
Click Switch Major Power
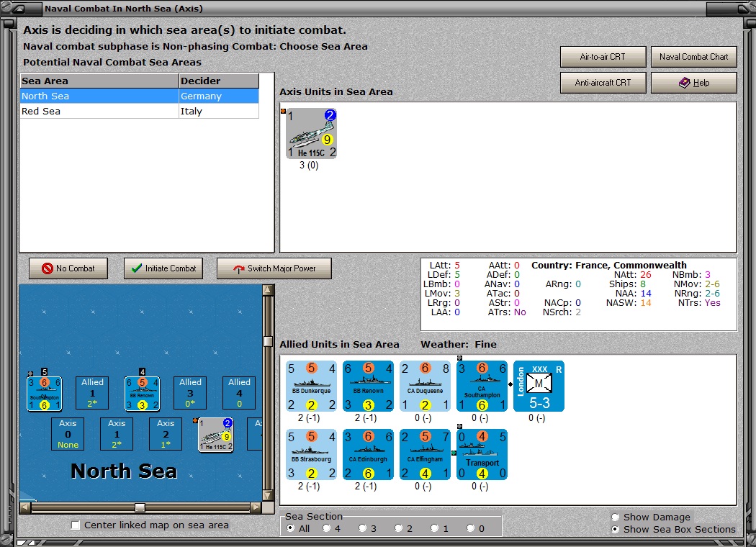tap(274, 268)
